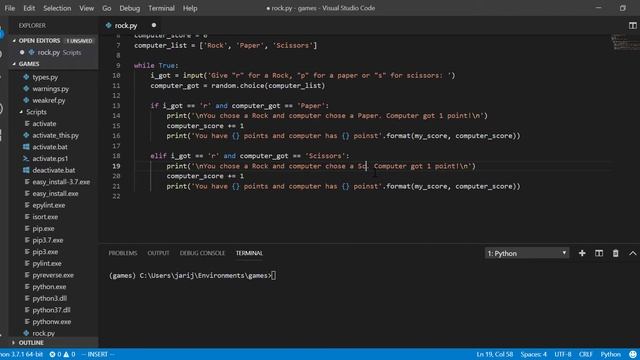
Task: Click the feedback smiley icon
Action: 633,354
